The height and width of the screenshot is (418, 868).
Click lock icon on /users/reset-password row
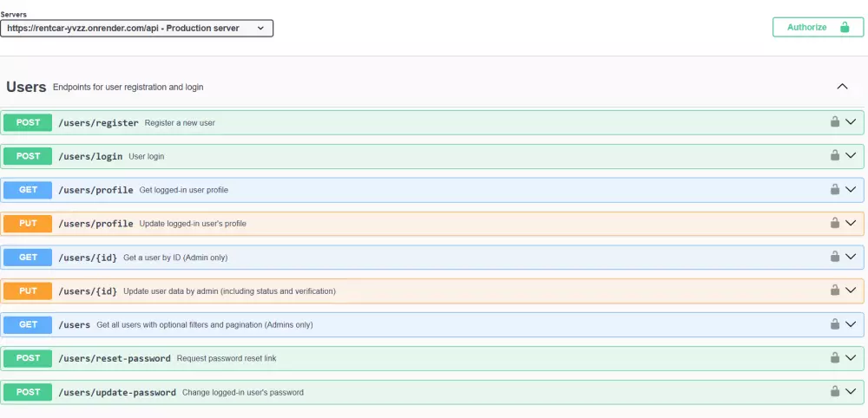click(x=834, y=357)
